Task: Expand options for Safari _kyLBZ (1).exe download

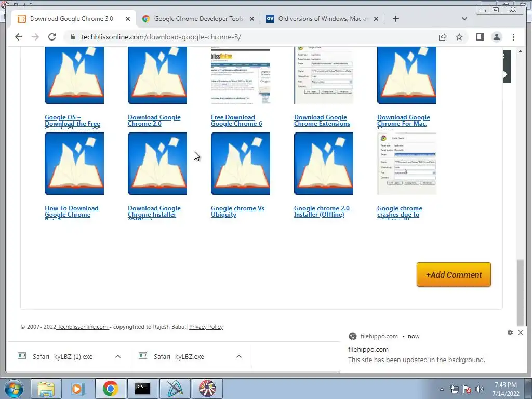Action: pos(118,356)
